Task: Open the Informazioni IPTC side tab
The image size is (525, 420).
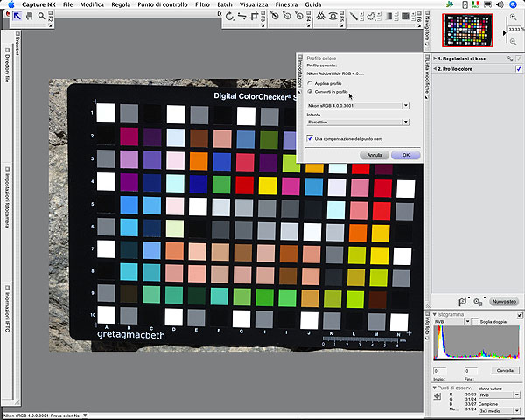Action: [x=7, y=308]
